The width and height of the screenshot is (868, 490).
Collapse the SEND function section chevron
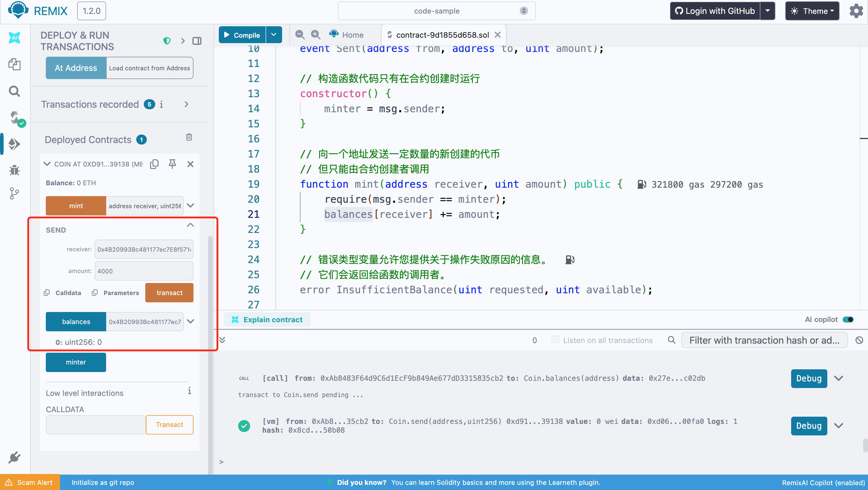(190, 225)
